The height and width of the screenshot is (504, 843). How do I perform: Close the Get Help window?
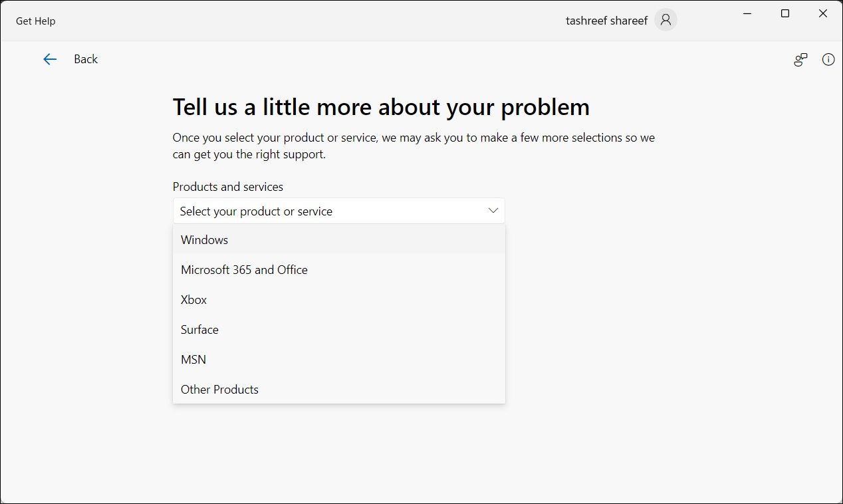pos(822,13)
